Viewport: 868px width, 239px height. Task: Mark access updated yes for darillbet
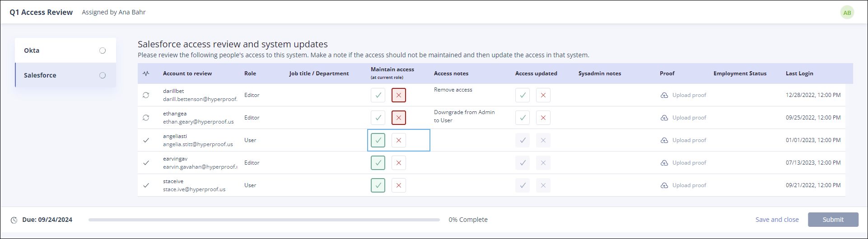[523, 95]
